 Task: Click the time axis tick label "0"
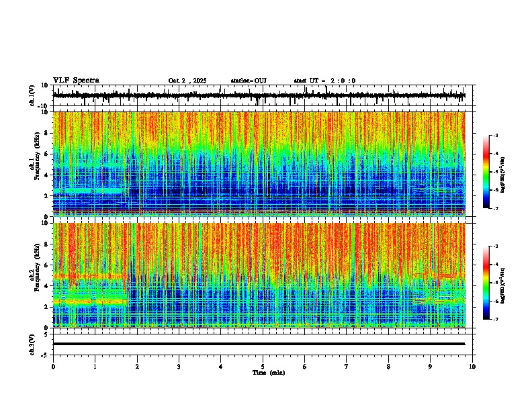click(53, 367)
